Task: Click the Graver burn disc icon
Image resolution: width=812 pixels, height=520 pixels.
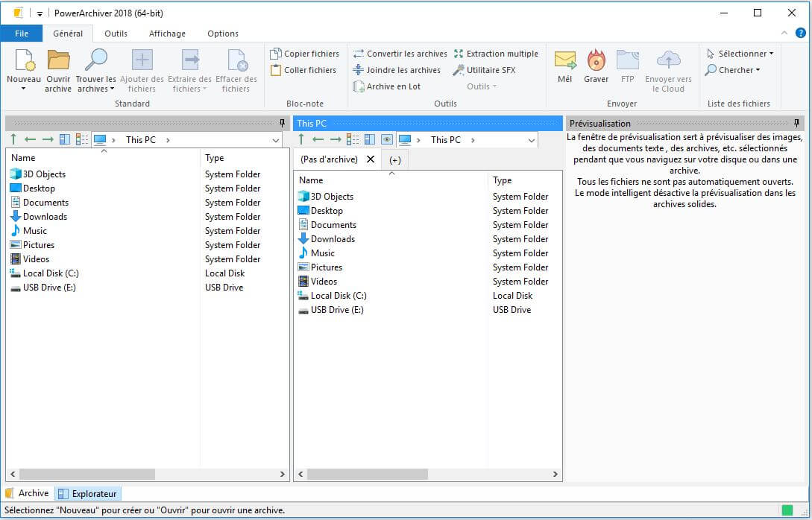Action: tap(596, 61)
